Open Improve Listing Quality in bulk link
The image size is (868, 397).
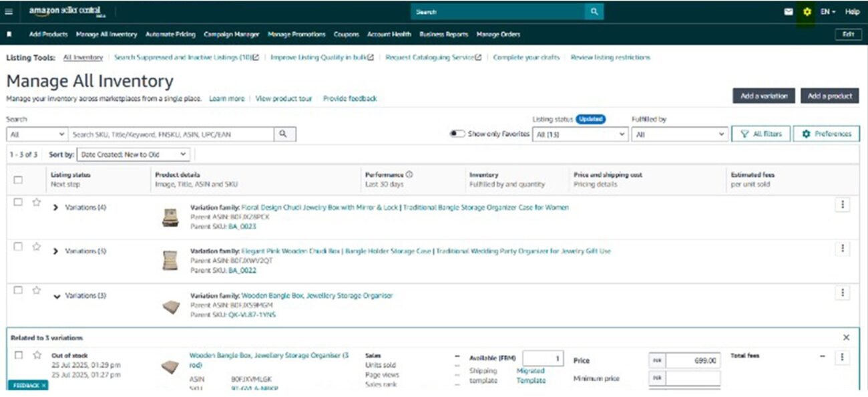[x=322, y=57]
